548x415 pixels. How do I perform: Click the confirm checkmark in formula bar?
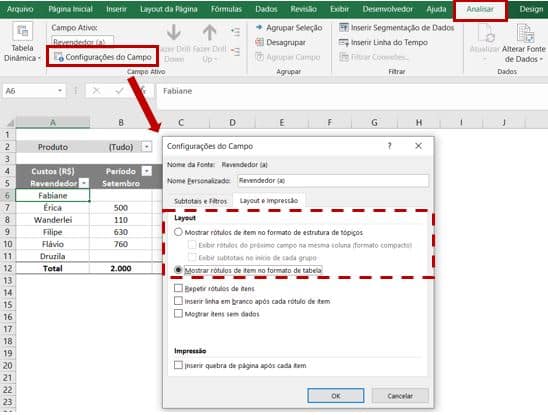click(x=120, y=91)
